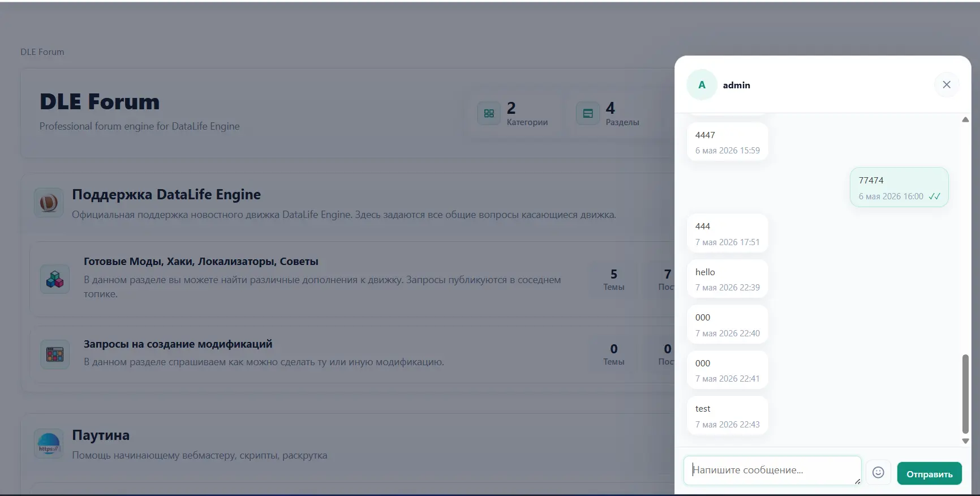Click the admin avatar letter A
The height and width of the screenshot is (496, 980).
702,85
